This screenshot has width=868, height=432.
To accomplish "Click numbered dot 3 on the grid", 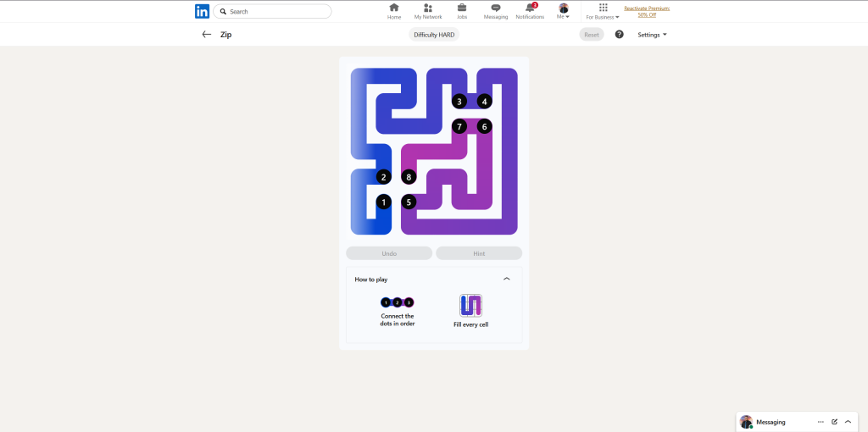I will 459,102.
